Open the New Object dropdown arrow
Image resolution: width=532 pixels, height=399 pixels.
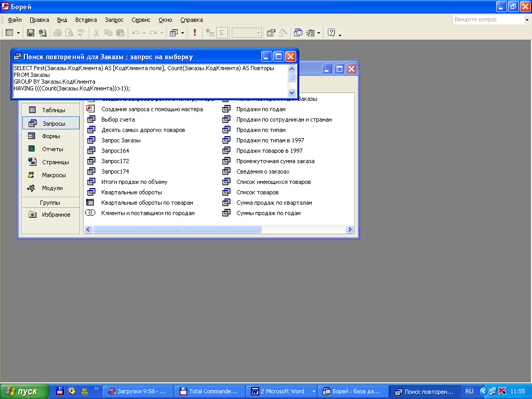[318, 33]
